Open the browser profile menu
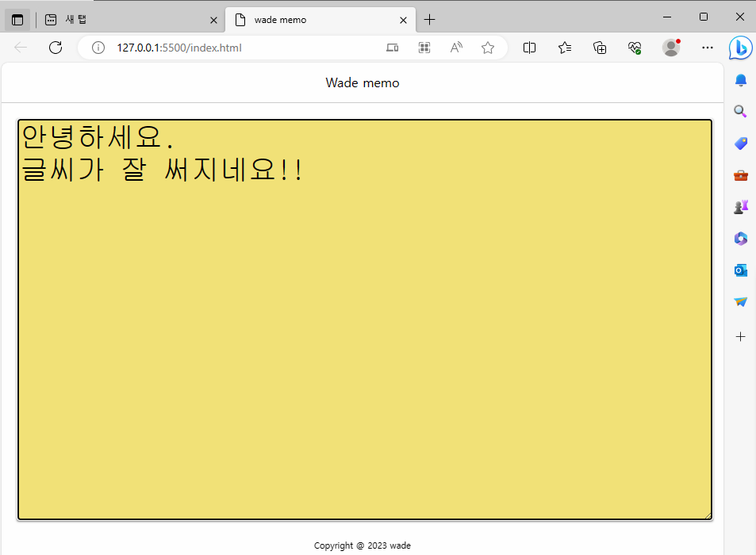756x555 pixels. click(x=670, y=48)
